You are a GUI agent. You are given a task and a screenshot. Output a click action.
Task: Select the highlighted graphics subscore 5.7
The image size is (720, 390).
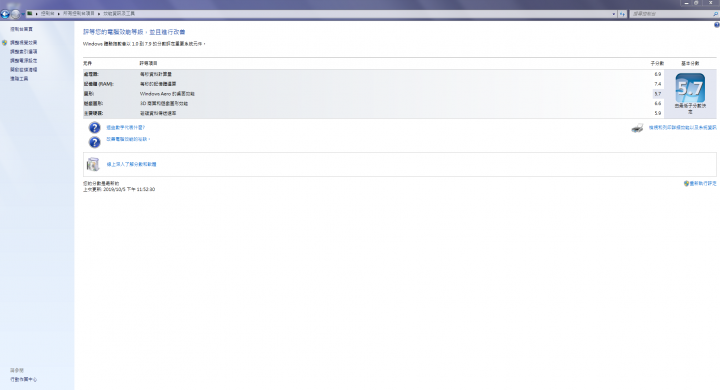(x=658, y=94)
